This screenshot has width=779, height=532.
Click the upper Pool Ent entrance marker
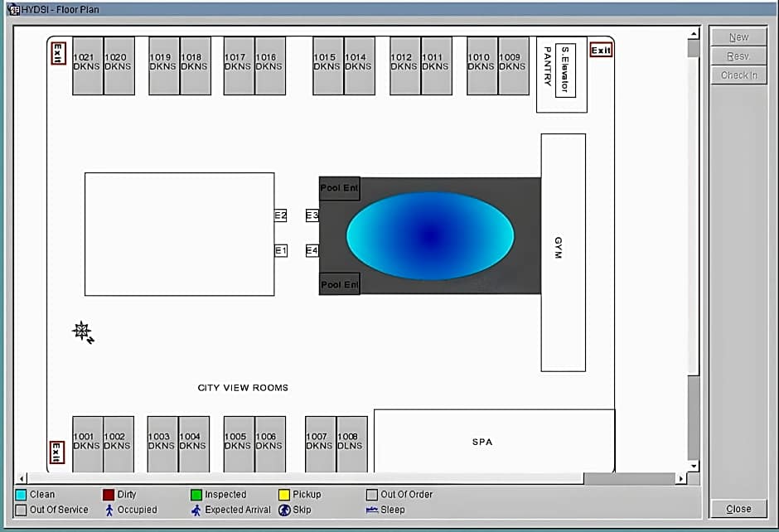click(x=339, y=188)
